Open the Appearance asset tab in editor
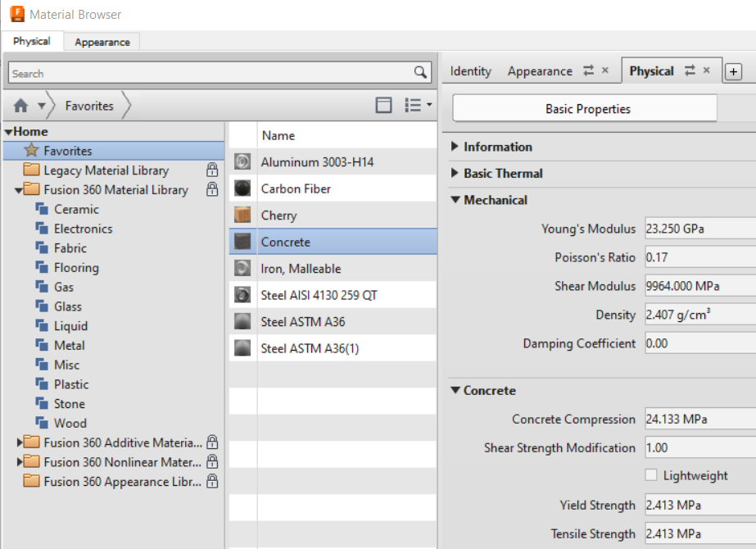Image resolution: width=756 pixels, height=549 pixels. tap(540, 71)
